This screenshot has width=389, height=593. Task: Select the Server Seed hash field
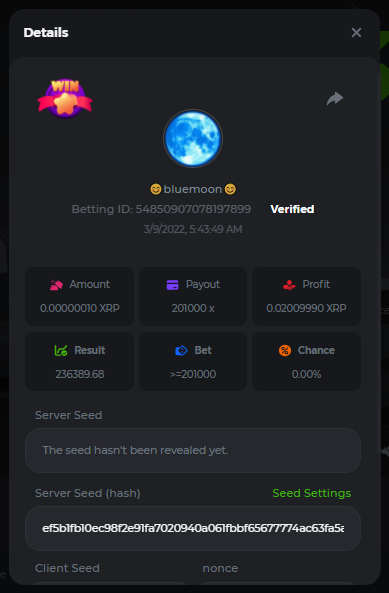pyautogui.click(x=193, y=528)
